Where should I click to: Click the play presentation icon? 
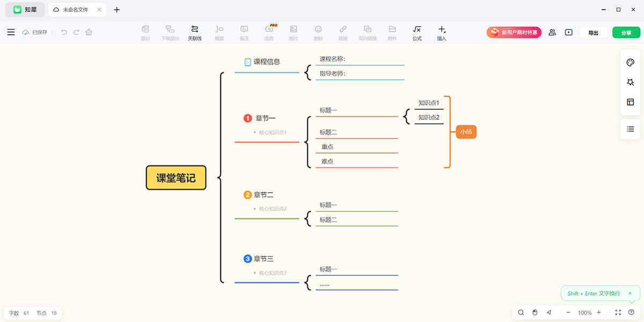click(x=568, y=32)
